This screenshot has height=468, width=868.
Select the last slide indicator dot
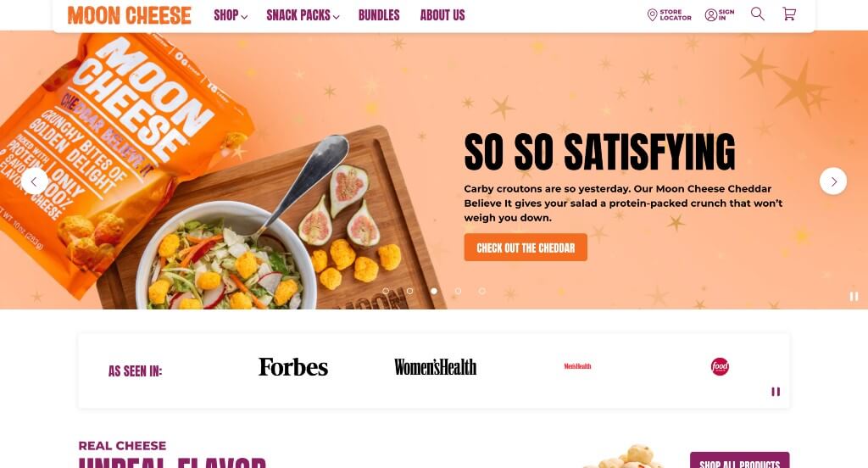click(482, 291)
